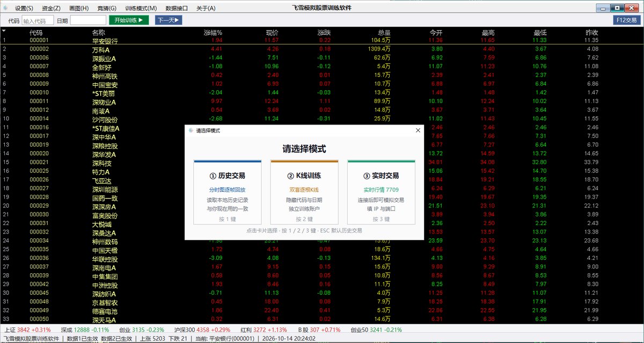Select the 万科A stock row

click(322, 49)
